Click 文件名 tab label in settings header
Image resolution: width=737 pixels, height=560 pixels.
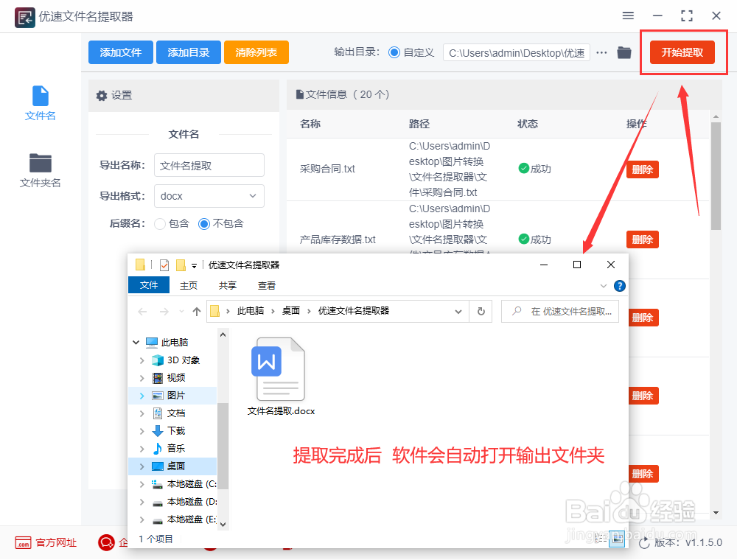pos(184,134)
